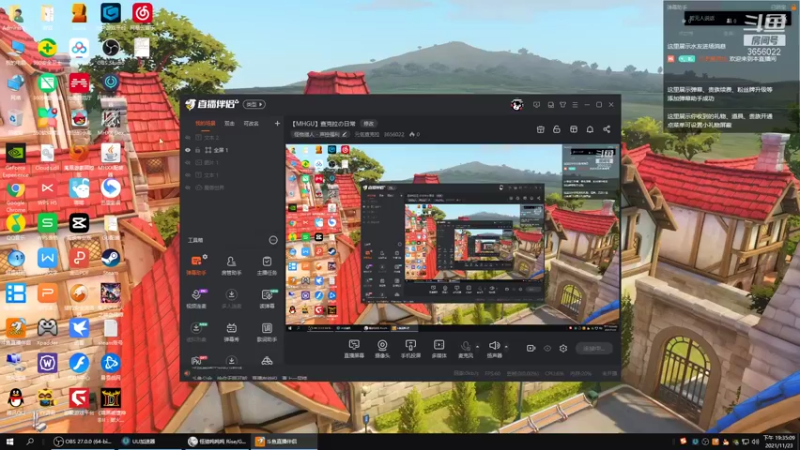Screen dimensions: 800x450
Task: Expand speaker options arrow
Action: (x=506, y=347)
